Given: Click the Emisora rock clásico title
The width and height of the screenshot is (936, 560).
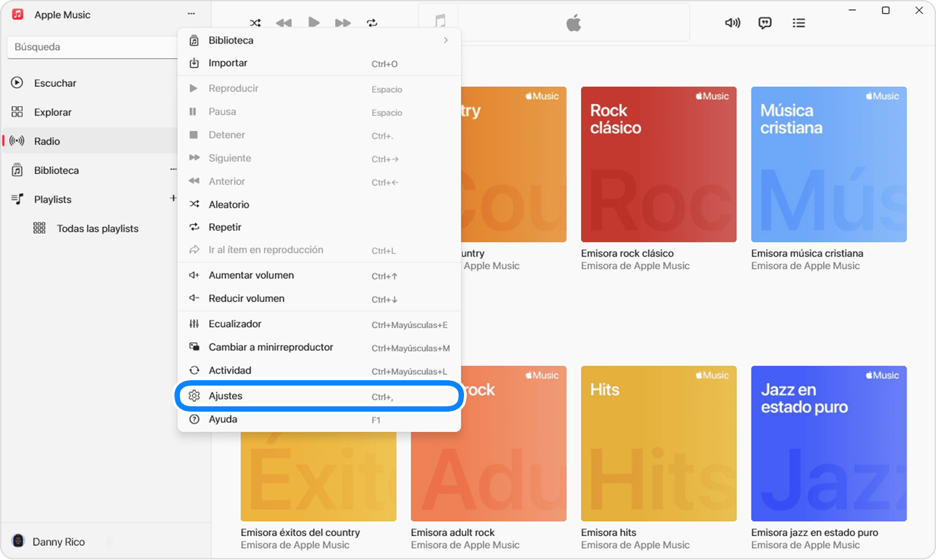Looking at the screenshot, I should pos(627,253).
